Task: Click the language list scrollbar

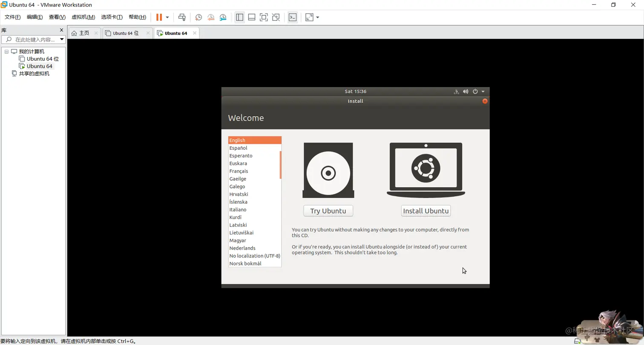Action: coord(280,165)
